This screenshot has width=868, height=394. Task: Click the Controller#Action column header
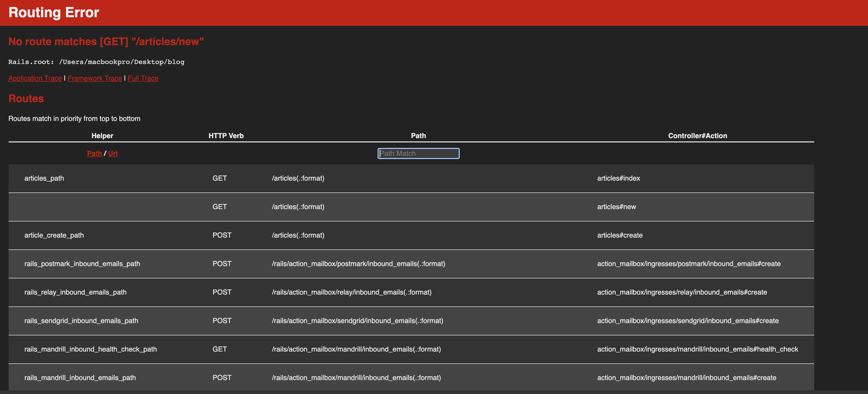pos(698,136)
